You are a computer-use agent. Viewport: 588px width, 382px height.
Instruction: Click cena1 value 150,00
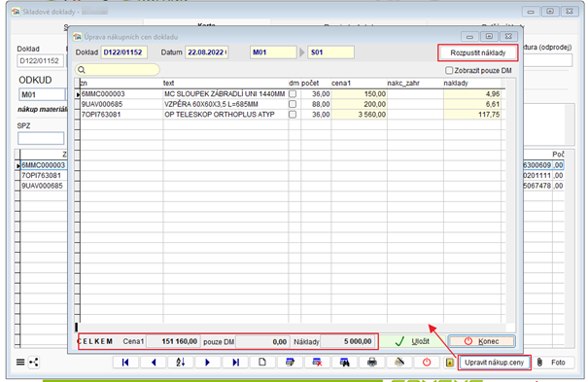click(x=359, y=93)
